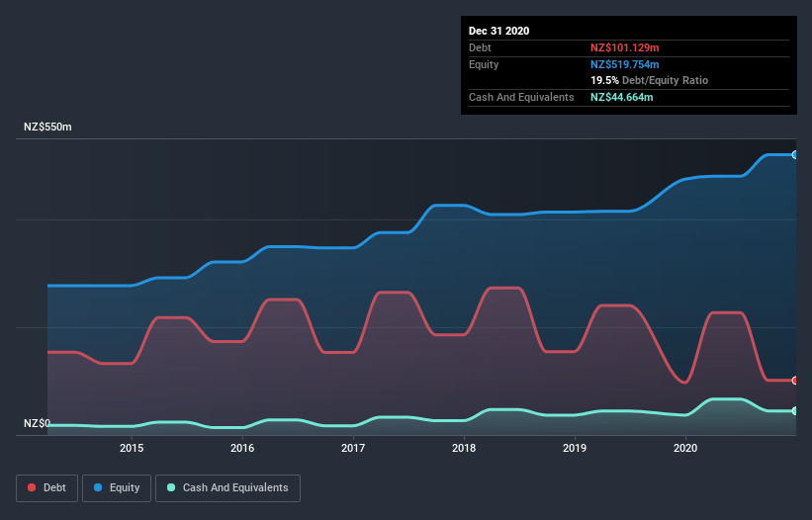Click the Equity row label in tooltip

tap(484, 64)
